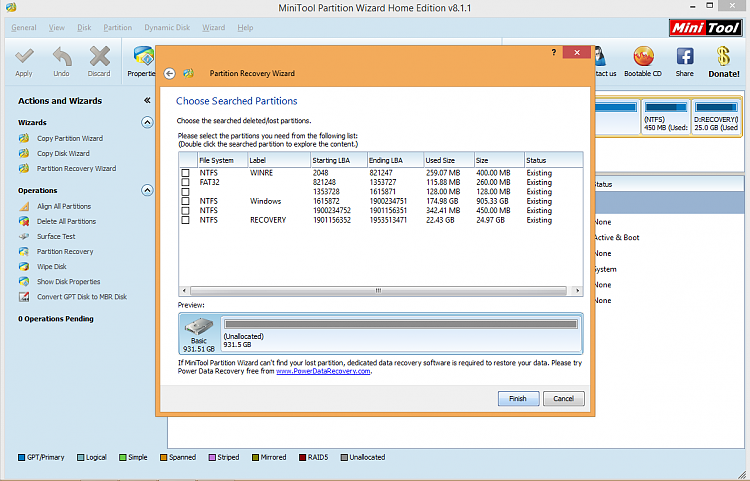The height and width of the screenshot is (481, 750).
Task: Open the Help menu
Action: [245, 28]
